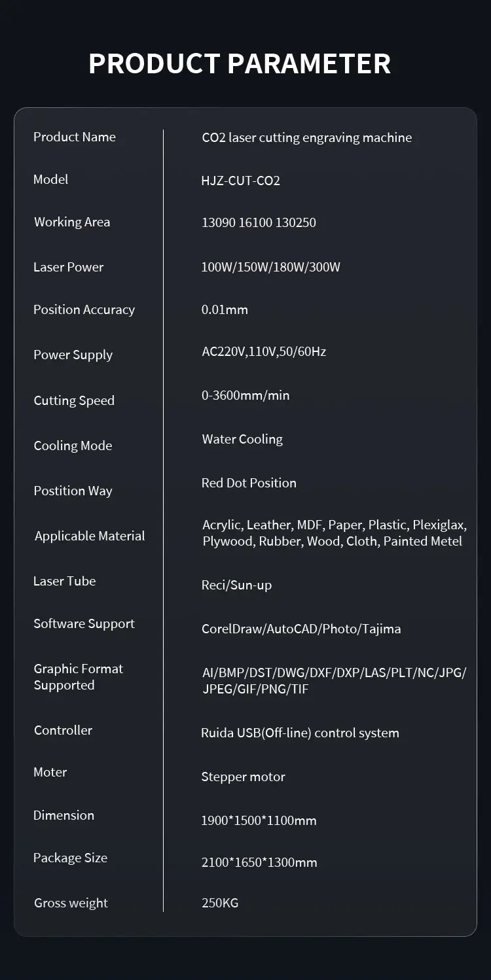The width and height of the screenshot is (491, 980).
Task: Select the Product Name label
Action: click(75, 137)
